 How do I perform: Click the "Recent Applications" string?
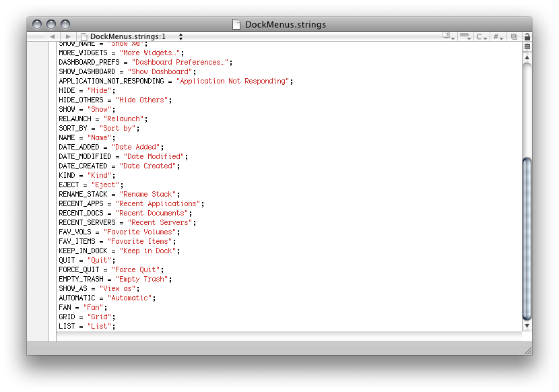tap(158, 203)
